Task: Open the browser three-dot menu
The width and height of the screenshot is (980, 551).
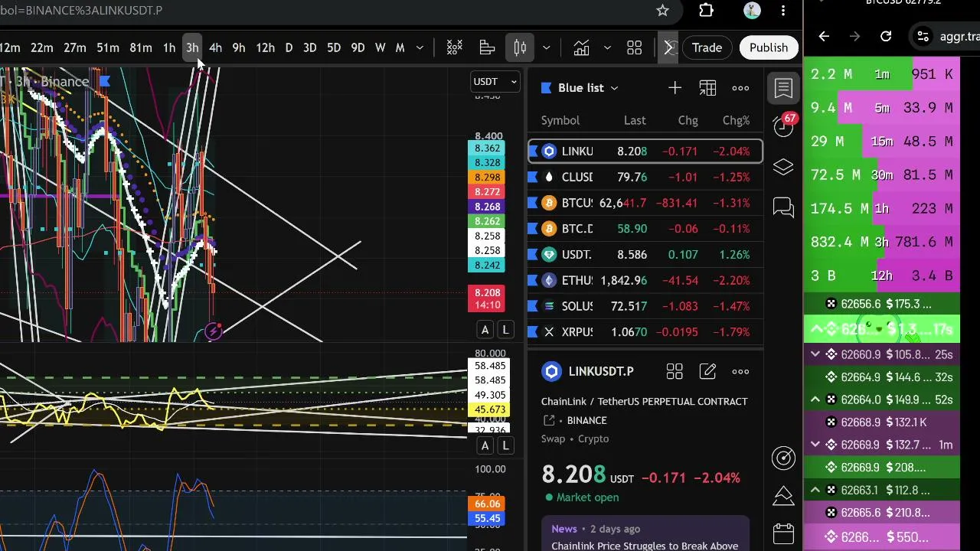Action: [783, 11]
